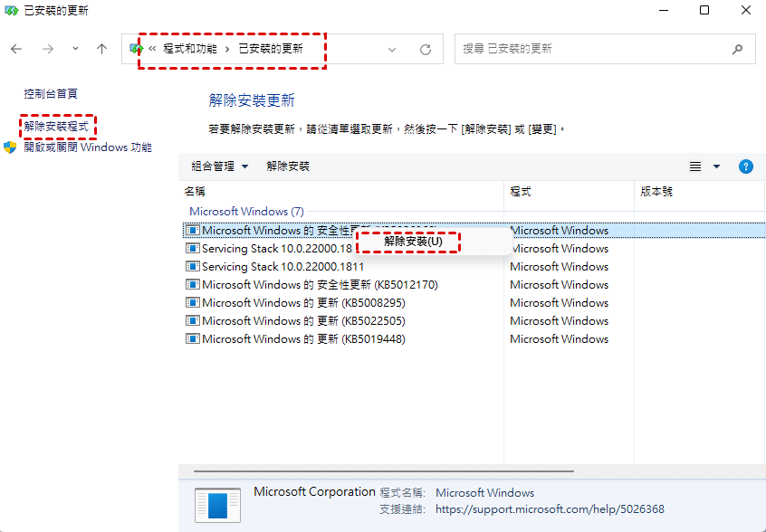Click the magnifier search icon

point(737,49)
